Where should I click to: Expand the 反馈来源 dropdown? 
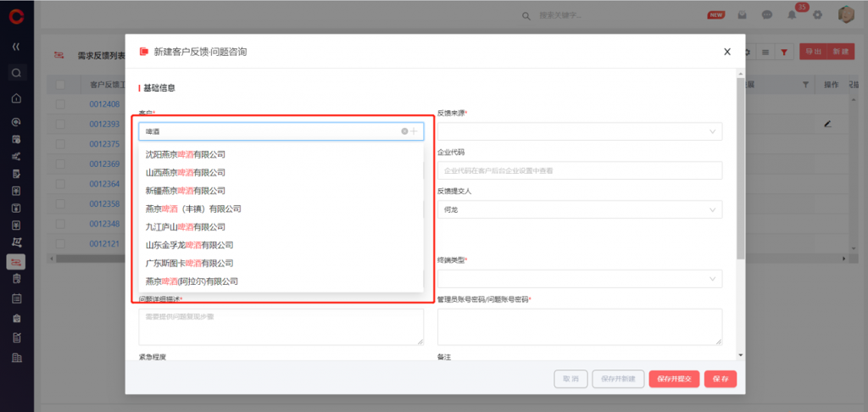580,131
